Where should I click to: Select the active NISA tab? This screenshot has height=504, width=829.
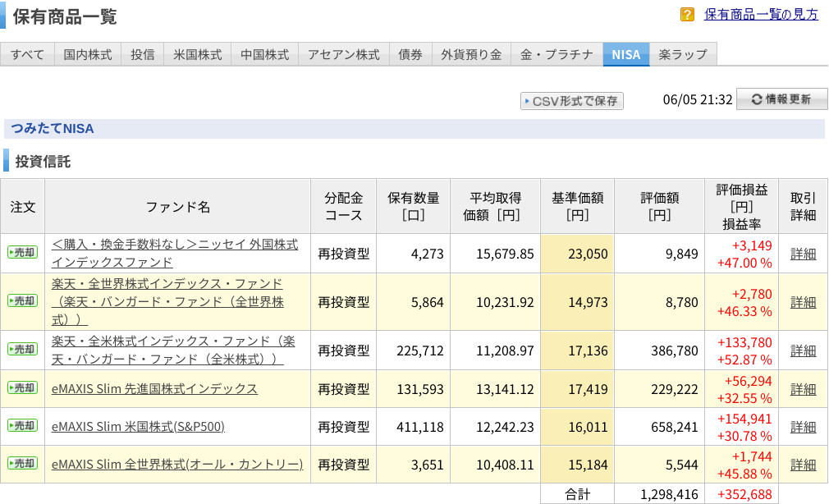tap(626, 54)
